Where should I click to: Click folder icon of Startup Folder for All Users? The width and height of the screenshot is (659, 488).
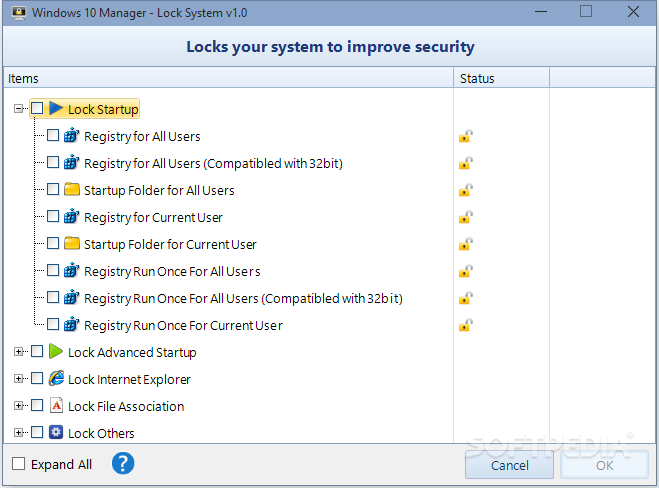[72, 190]
